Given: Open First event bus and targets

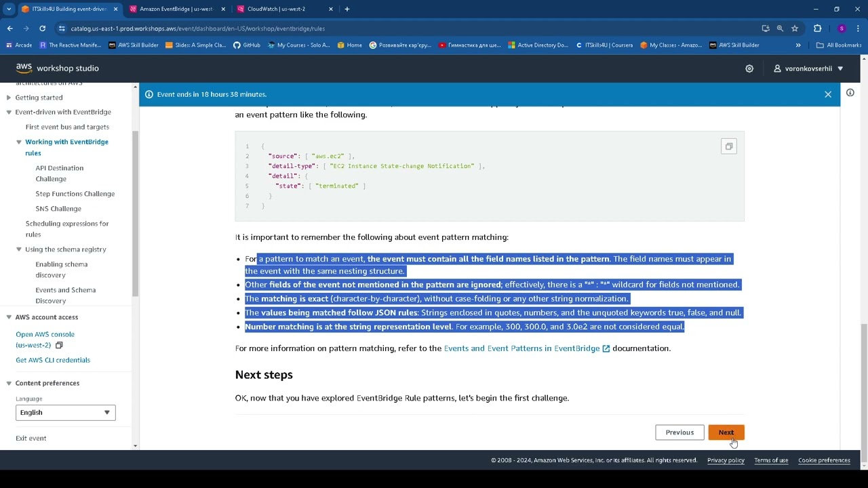Looking at the screenshot, I should point(67,127).
